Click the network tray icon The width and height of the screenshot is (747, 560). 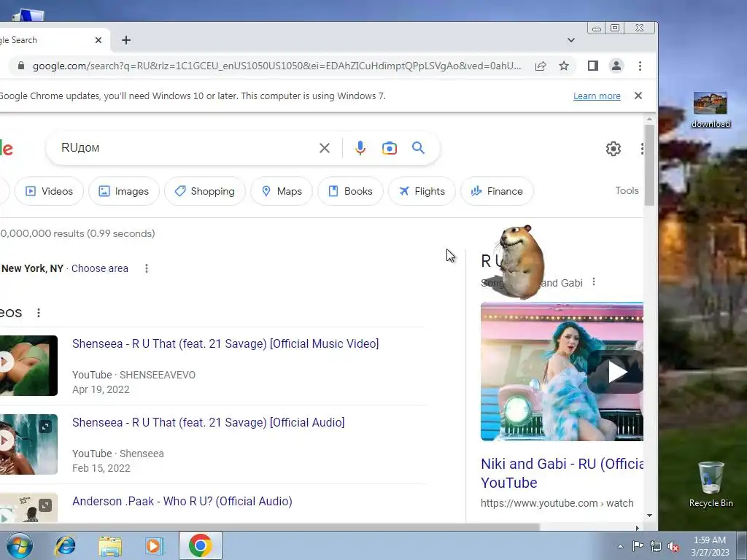(x=656, y=546)
